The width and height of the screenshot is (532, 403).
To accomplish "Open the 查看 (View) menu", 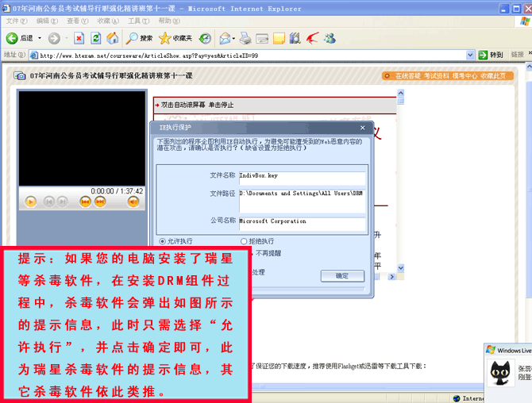I will [x=77, y=21].
